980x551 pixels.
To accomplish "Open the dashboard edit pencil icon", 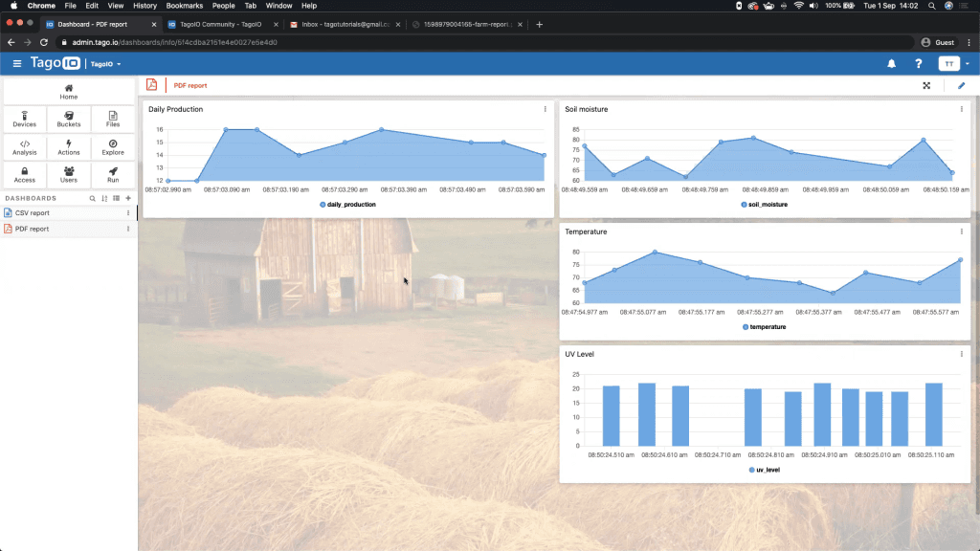I will click(x=962, y=85).
